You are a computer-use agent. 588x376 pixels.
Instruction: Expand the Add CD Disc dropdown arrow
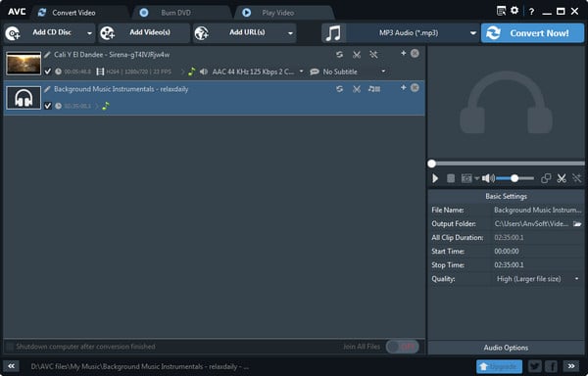click(89, 33)
